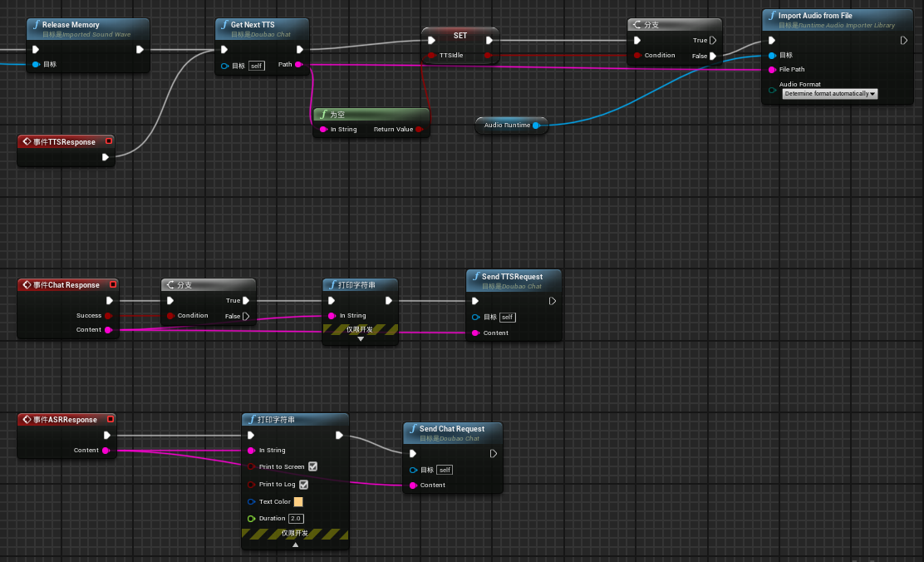Click Send TTSRequest Content pin

pyautogui.click(x=475, y=333)
